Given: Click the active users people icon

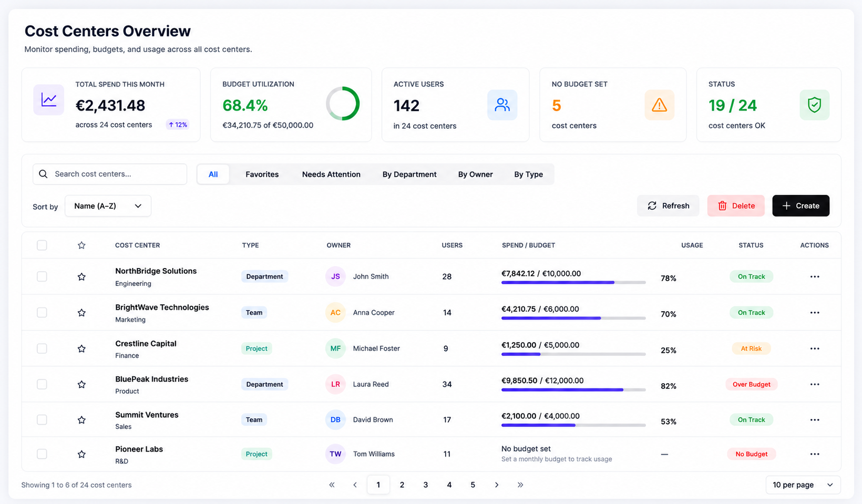Looking at the screenshot, I should (x=502, y=105).
